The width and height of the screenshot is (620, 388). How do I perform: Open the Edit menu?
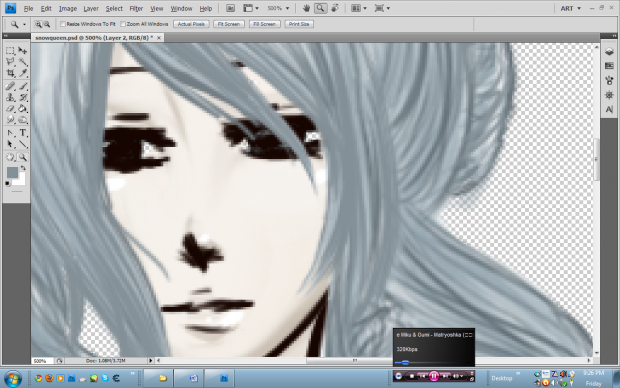pyautogui.click(x=46, y=8)
